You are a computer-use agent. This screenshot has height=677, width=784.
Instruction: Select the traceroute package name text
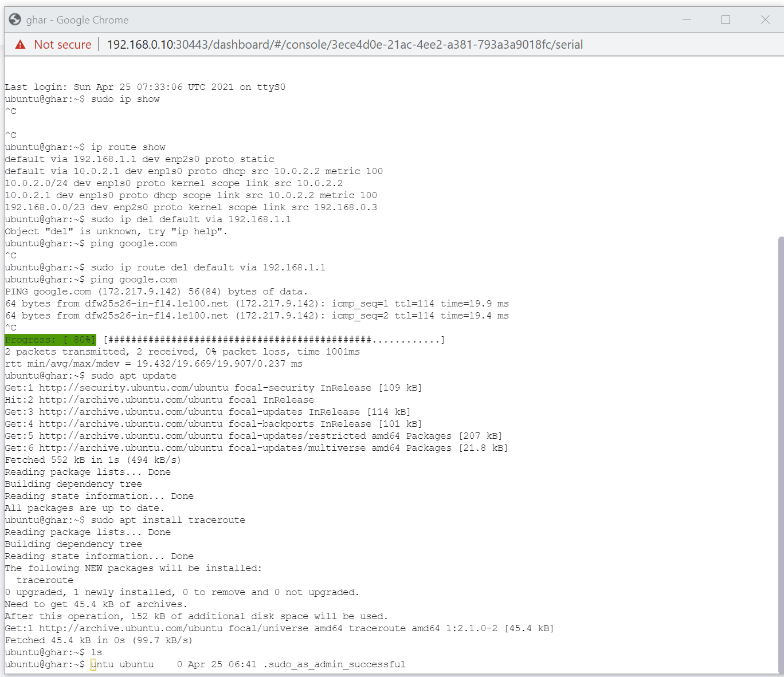45,580
